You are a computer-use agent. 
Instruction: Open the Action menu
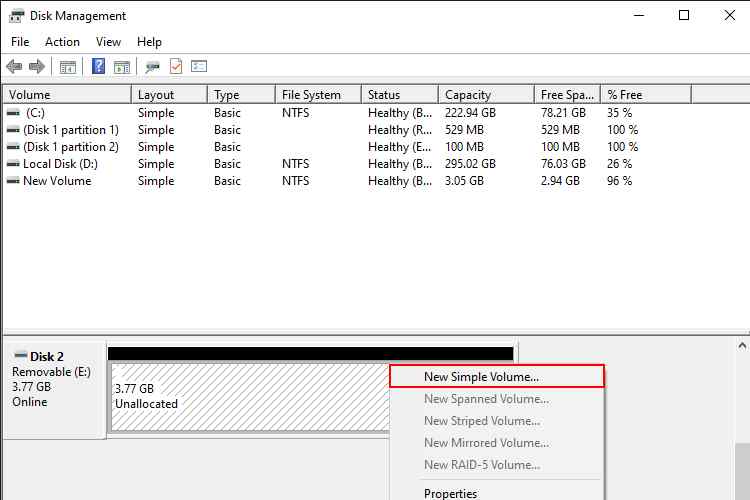point(62,42)
